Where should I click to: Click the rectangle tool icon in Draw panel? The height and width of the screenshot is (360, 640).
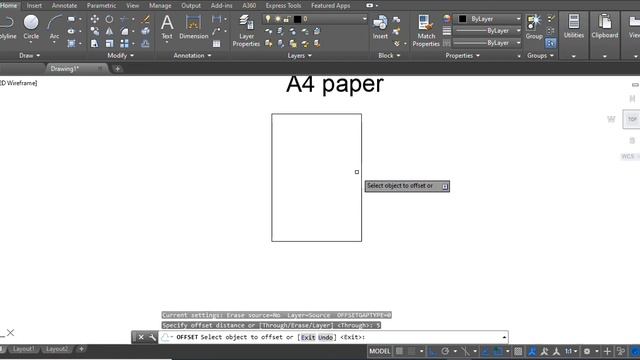[x=71, y=19]
